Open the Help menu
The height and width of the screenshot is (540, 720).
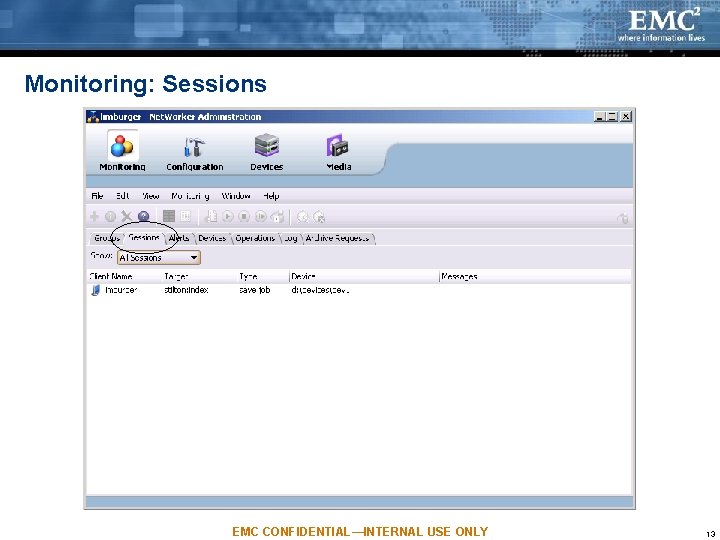[271, 196]
